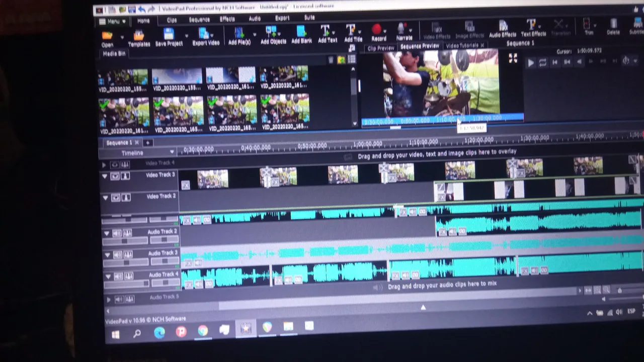Open Chrome from the taskbar
Image resolution: width=644 pixels, height=362 pixels.
click(203, 331)
